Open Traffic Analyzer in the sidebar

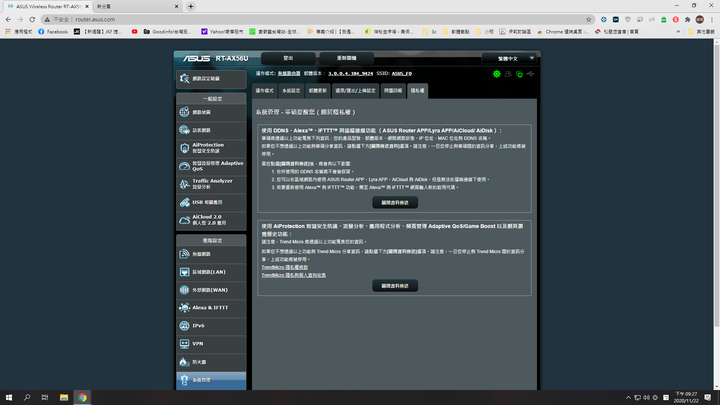(x=211, y=184)
